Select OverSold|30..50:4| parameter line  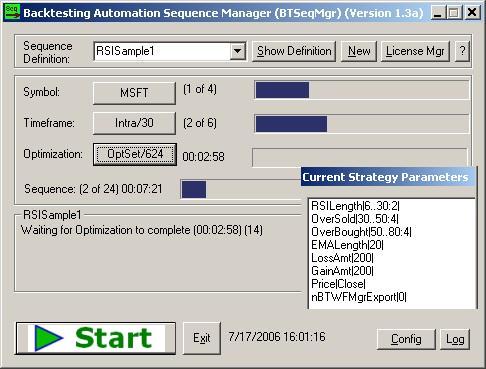tap(355, 219)
